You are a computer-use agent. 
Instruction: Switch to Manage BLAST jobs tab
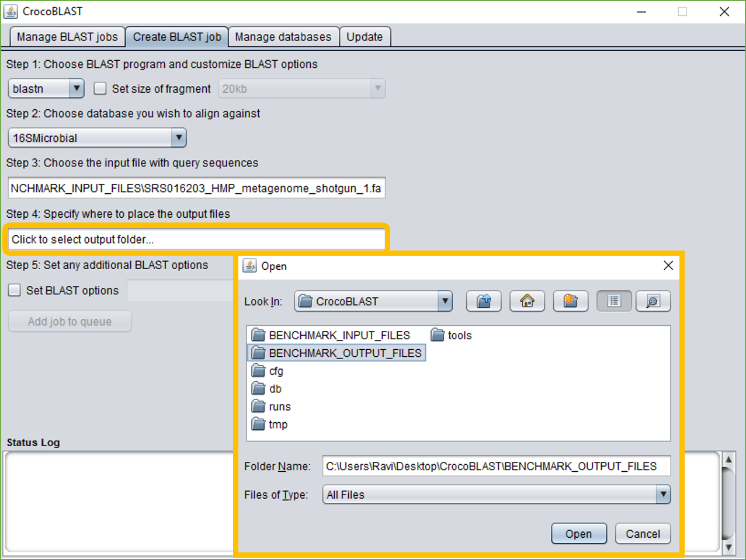pos(67,37)
